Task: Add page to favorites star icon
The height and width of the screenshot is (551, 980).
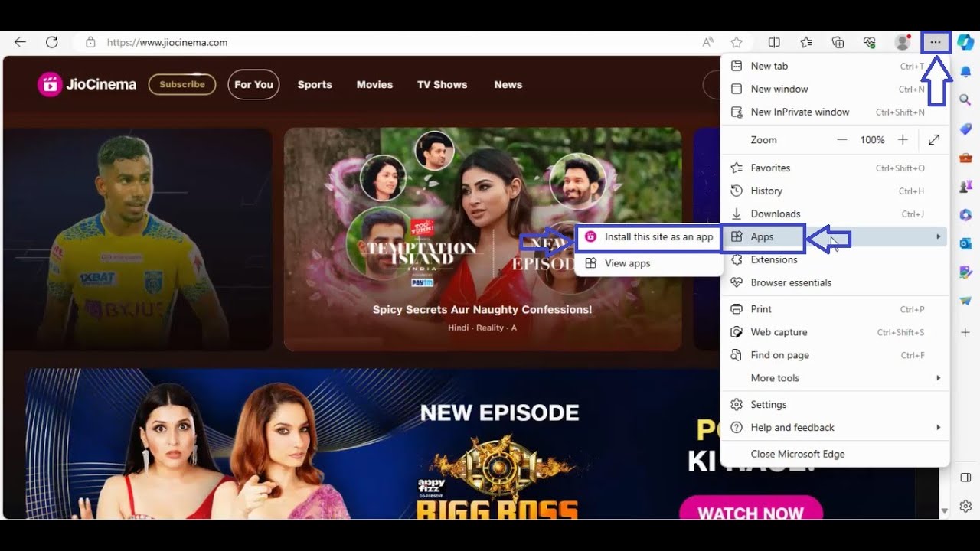Action: [x=737, y=42]
